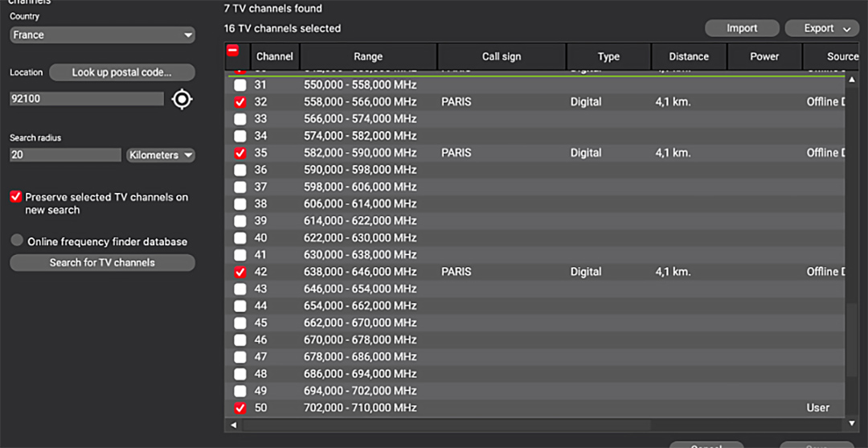The width and height of the screenshot is (868, 448).
Task: Sort by the Call sign column header
Action: point(502,56)
